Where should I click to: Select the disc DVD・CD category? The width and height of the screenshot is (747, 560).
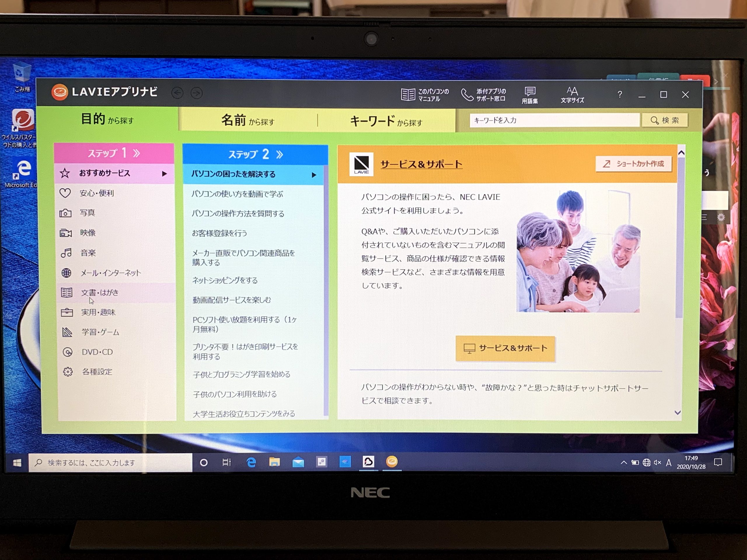pos(117,352)
